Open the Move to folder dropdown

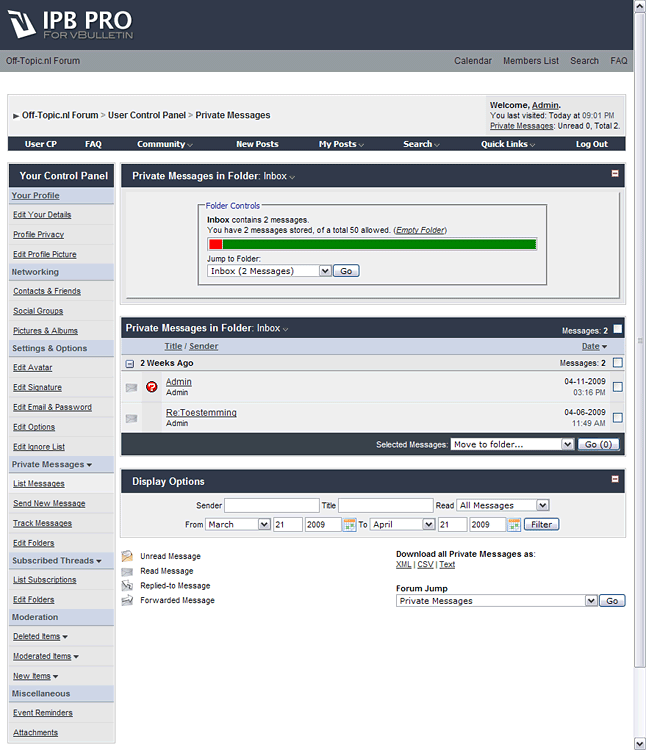(x=512, y=444)
